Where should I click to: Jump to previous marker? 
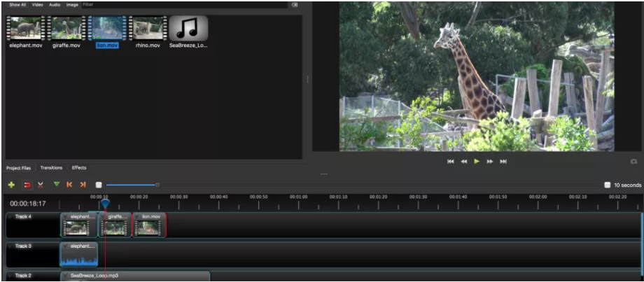[69, 185]
